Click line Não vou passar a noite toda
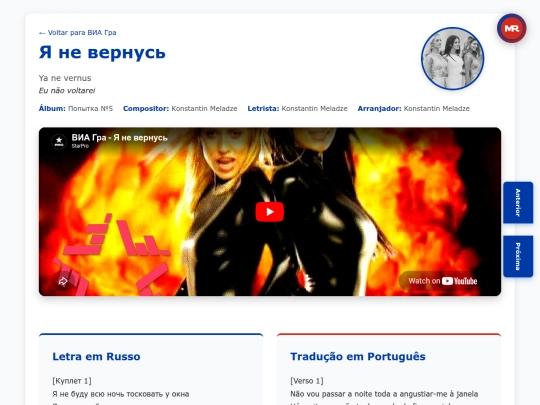Image resolution: width=540 pixels, height=405 pixels. pyautogui.click(x=384, y=394)
